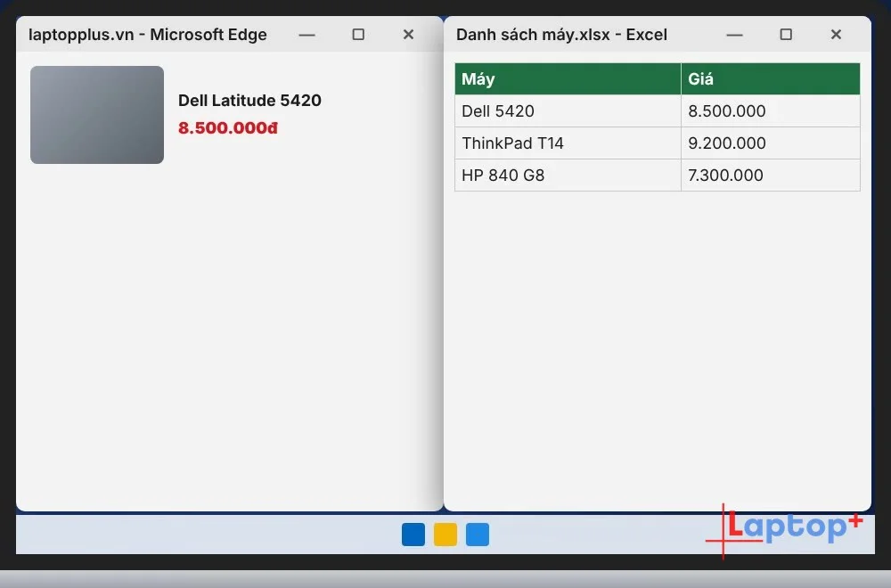Image resolution: width=891 pixels, height=588 pixels.
Task: Click the laptopplus.vn - Microsoft Edge title
Action: coord(148,35)
